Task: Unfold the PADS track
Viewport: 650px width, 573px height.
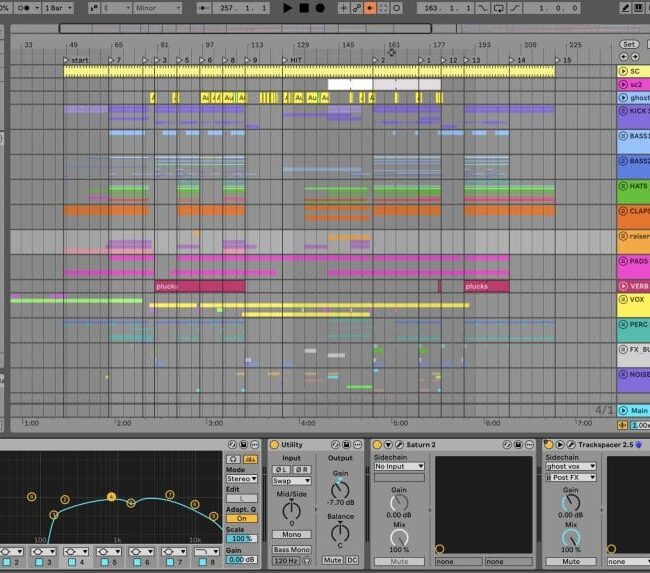Action: [x=623, y=261]
